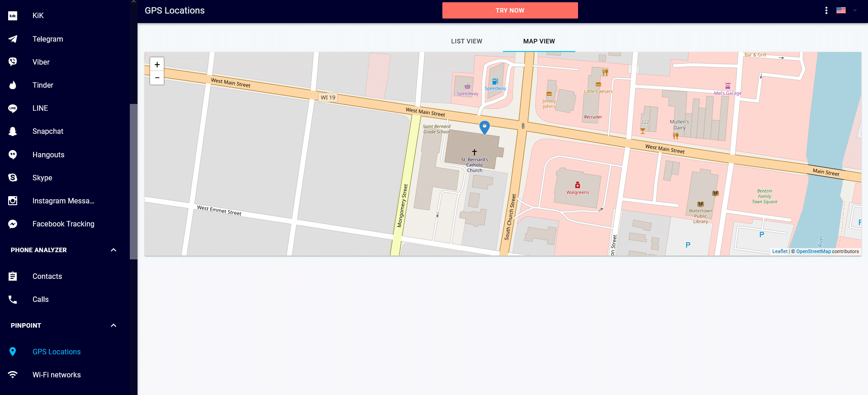
Task: Click the WI 19 road label
Action: (328, 97)
